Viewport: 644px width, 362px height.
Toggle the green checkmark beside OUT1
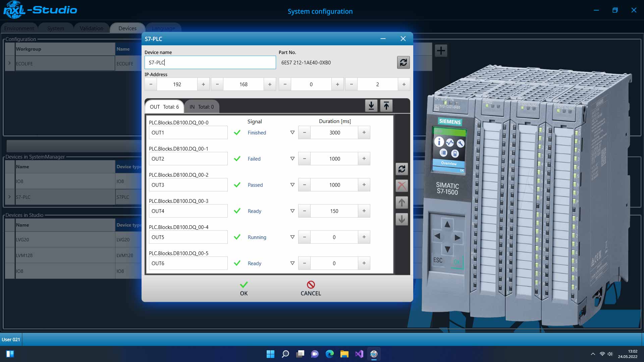pos(237,133)
